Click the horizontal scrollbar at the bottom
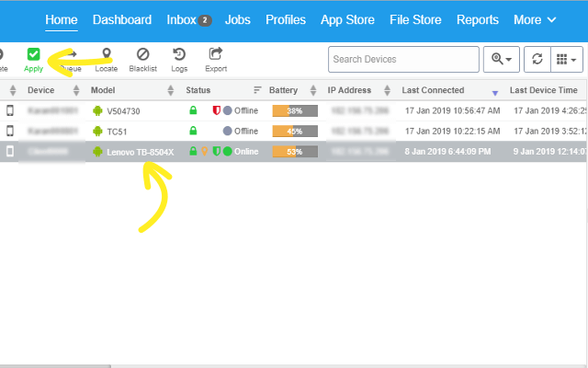 55,366
